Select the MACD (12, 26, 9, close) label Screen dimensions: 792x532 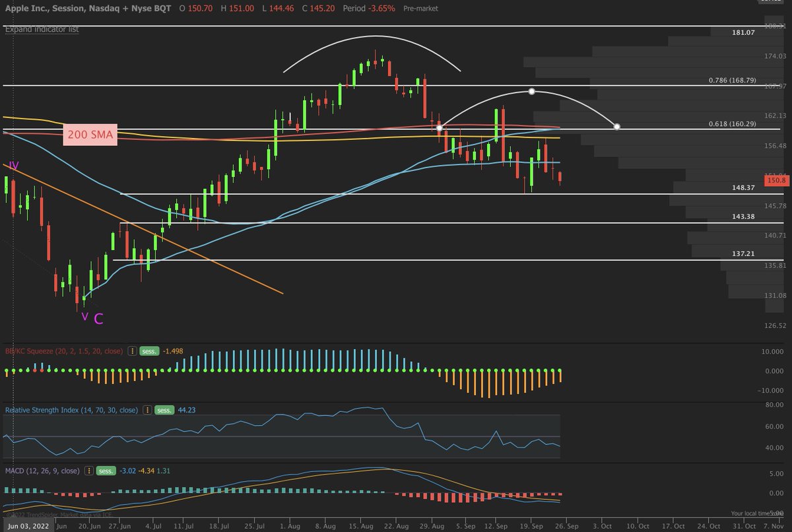point(42,471)
